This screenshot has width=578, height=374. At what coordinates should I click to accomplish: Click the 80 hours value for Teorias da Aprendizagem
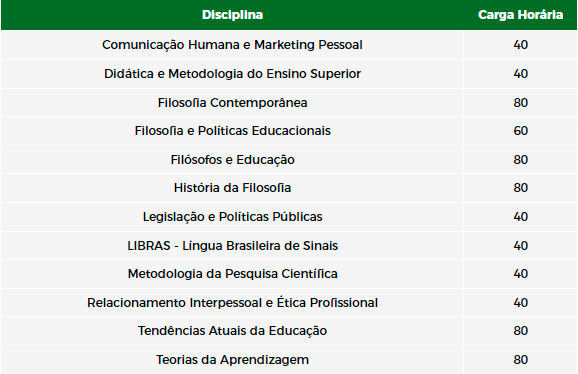[x=520, y=360]
